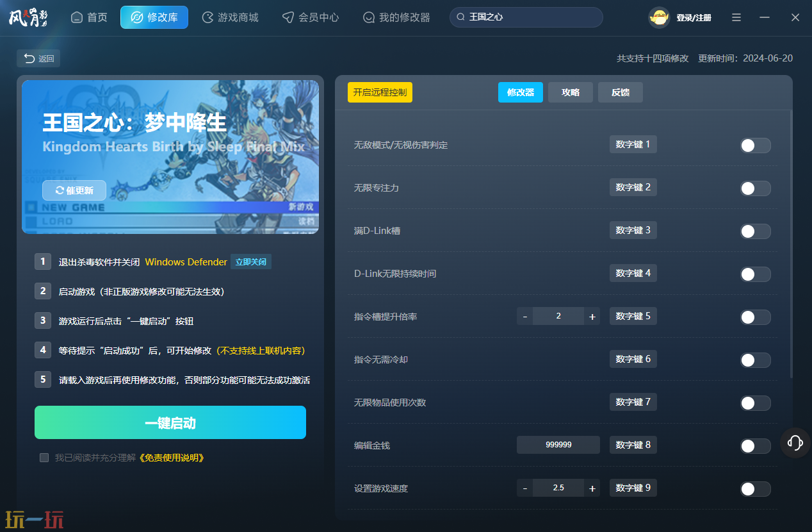Viewport: 812px width, 532px height.
Task: Switch to the 修改库 tab
Action: 154,17
